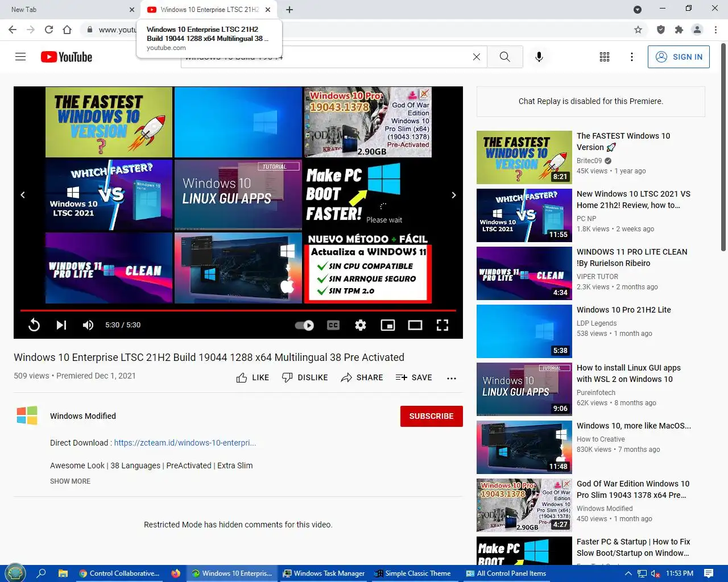The width and height of the screenshot is (728, 582).
Task: Open the taskbar File Explorer icon
Action: click(63, 573)
